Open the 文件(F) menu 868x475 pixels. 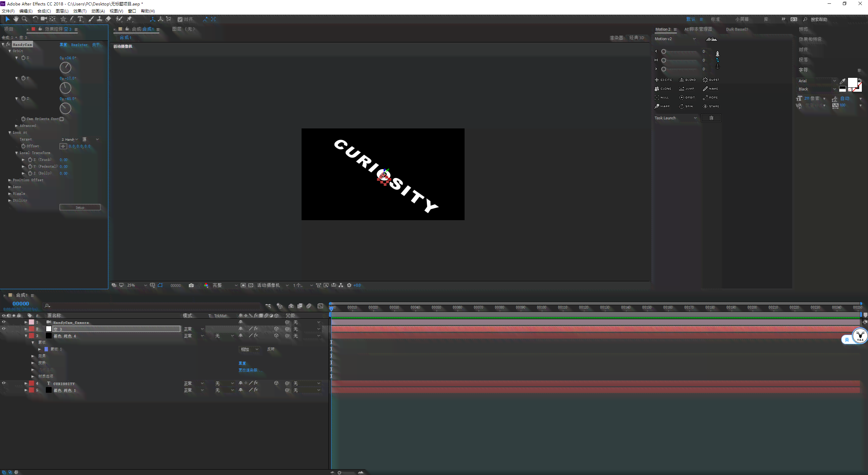(x=8, y=11)
